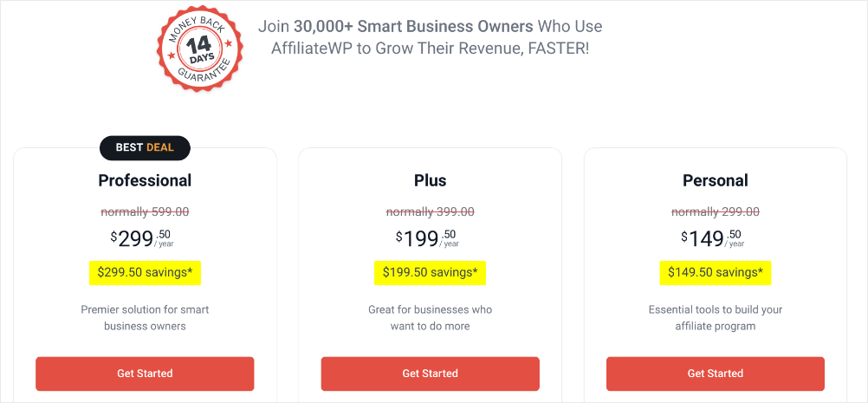Click Essential tools to build your affiliate program
The image size is (868, 403).
coord(716,318)
